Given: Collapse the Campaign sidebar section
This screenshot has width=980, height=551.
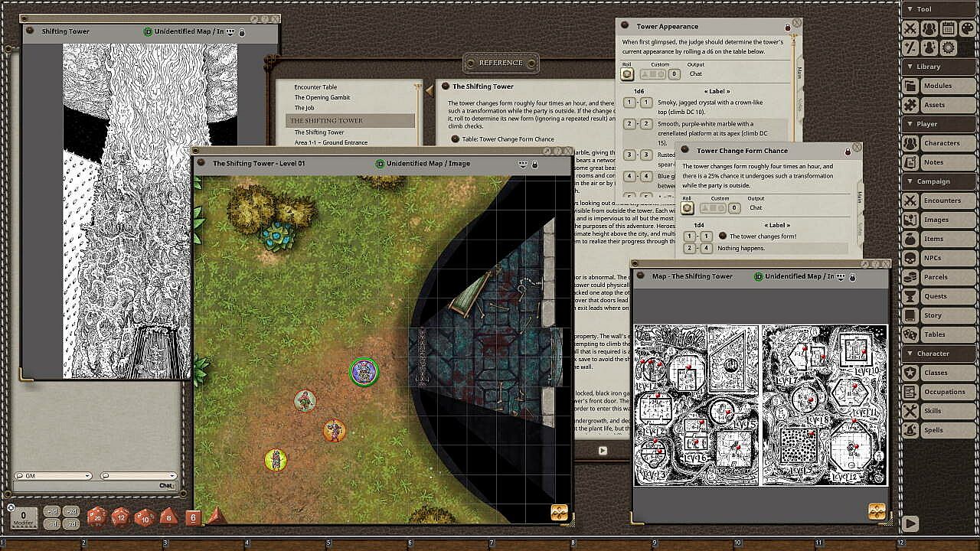Looking at the screenshot, I should click(939, 181).
